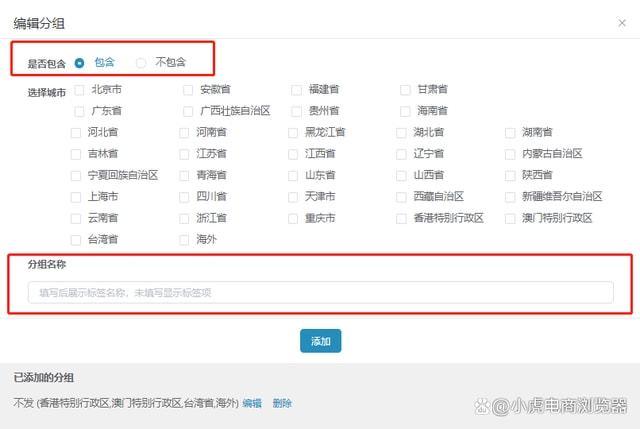Tick the 台湾省 checkbox
This screenshot has width=640, height=429.
[x=77, y=240]
